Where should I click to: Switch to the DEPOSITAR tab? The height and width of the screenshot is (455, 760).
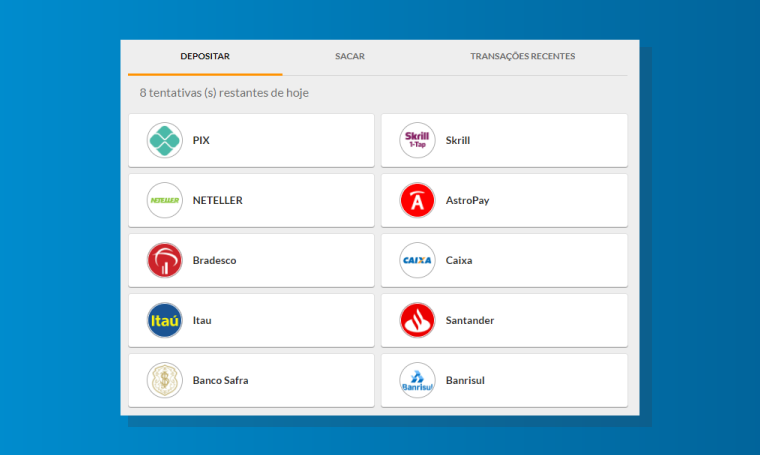(205, 56)
